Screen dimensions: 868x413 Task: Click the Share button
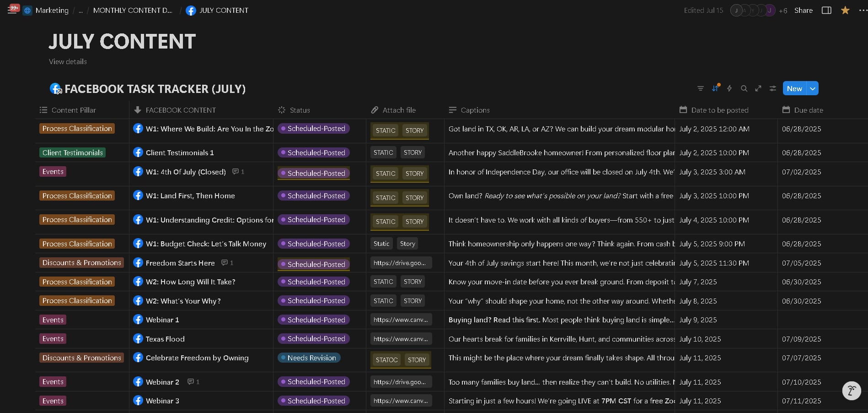803,10
